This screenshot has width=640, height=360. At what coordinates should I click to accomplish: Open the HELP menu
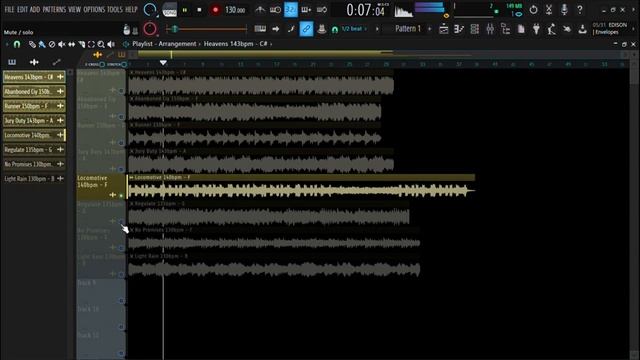coord(131,9)
